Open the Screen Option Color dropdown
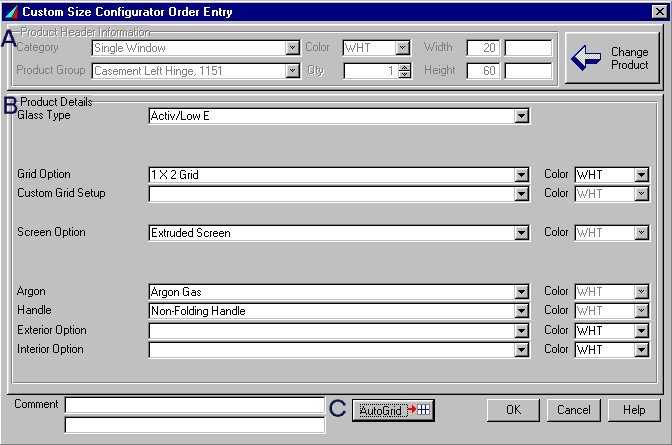 tap(641, 233)
